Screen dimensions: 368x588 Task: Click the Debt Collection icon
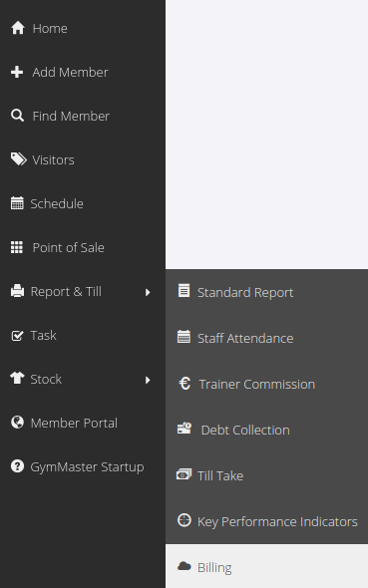(x=184, y=429)
